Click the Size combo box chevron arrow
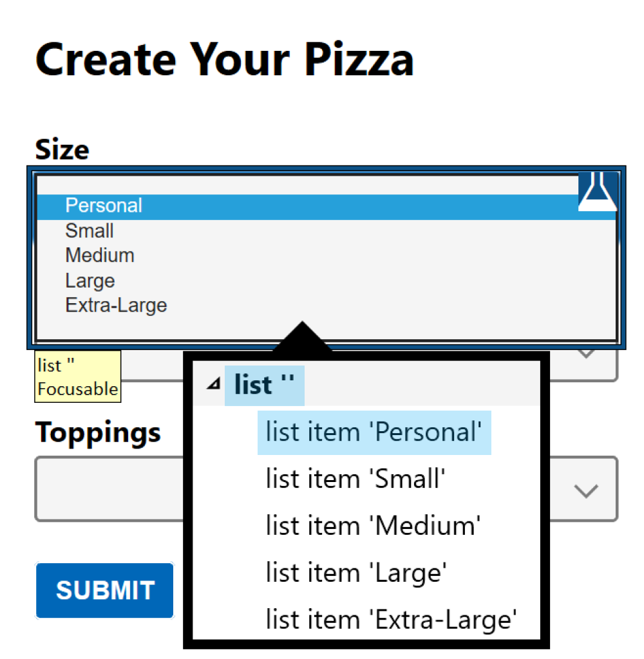The height and width of the screenshot is (659, 644). [x=585, y=355]
